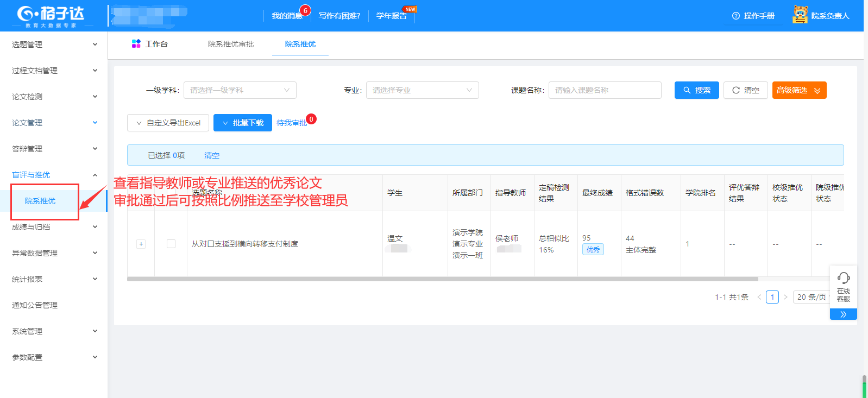Open the 操作手册 help icon
This screenshot has width=868, height=398.
click(x=736, y=16)
